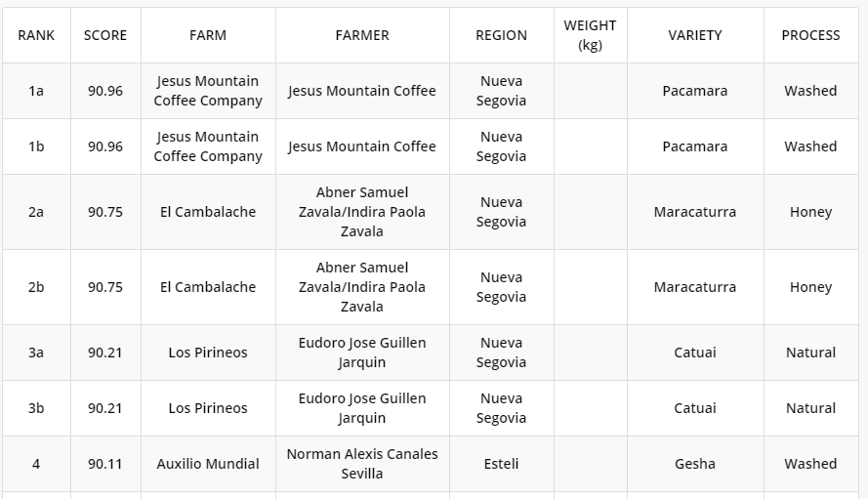Click the Esteli region cell

(501, 464)
